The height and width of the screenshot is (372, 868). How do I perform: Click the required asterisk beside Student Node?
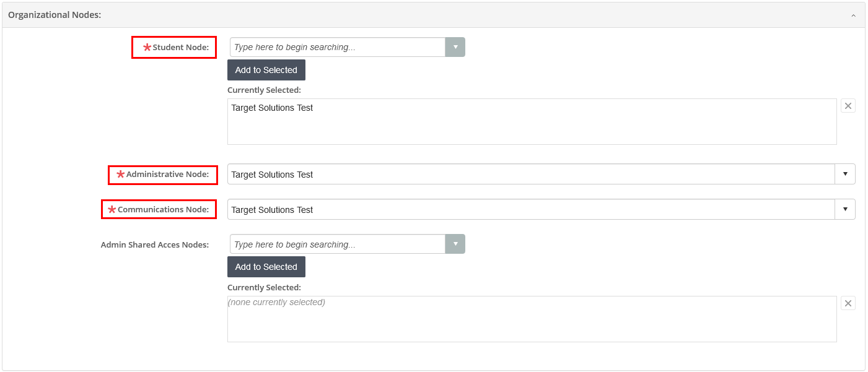tap(147, 46)
